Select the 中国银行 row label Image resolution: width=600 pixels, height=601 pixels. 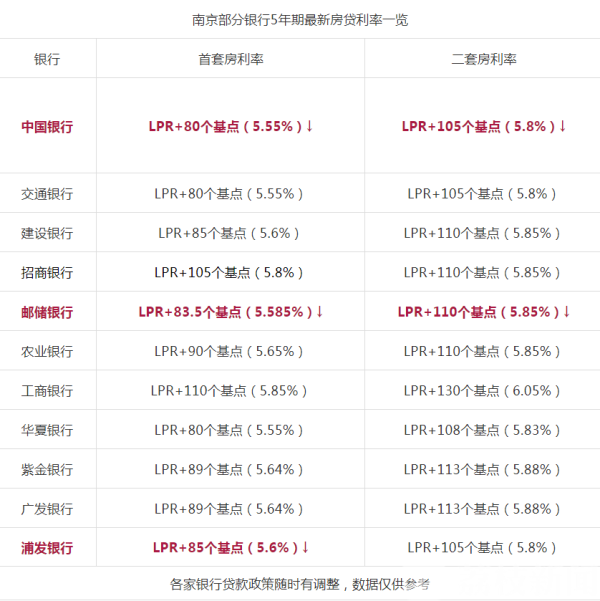click(x=47, y=127)
